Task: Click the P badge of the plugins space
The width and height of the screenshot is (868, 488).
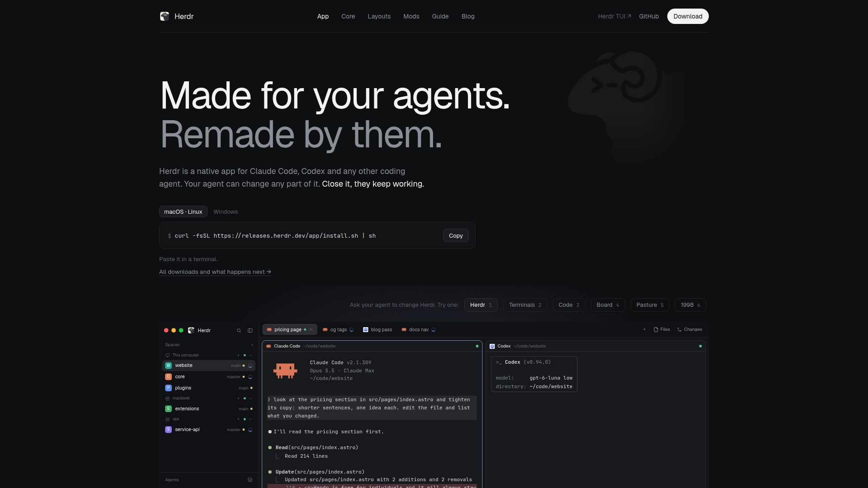Action: 168,388
